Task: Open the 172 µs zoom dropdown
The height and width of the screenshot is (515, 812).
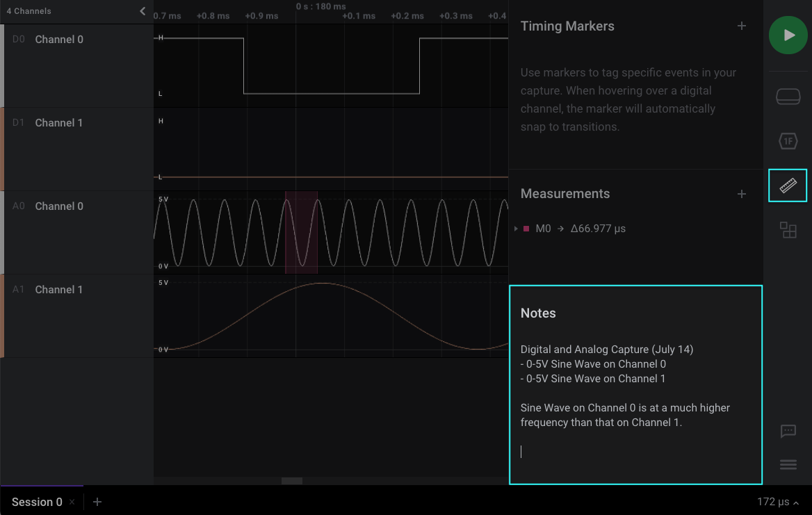Action: (x=777, y=502)
